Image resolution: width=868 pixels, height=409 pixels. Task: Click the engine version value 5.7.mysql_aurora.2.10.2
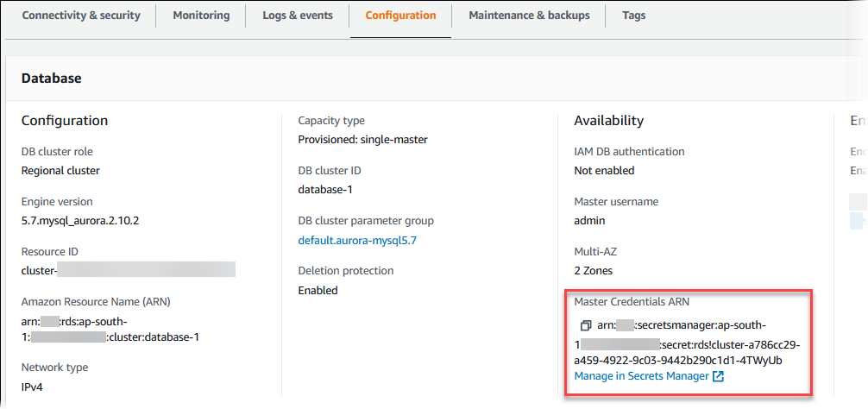tap(80, 221)
